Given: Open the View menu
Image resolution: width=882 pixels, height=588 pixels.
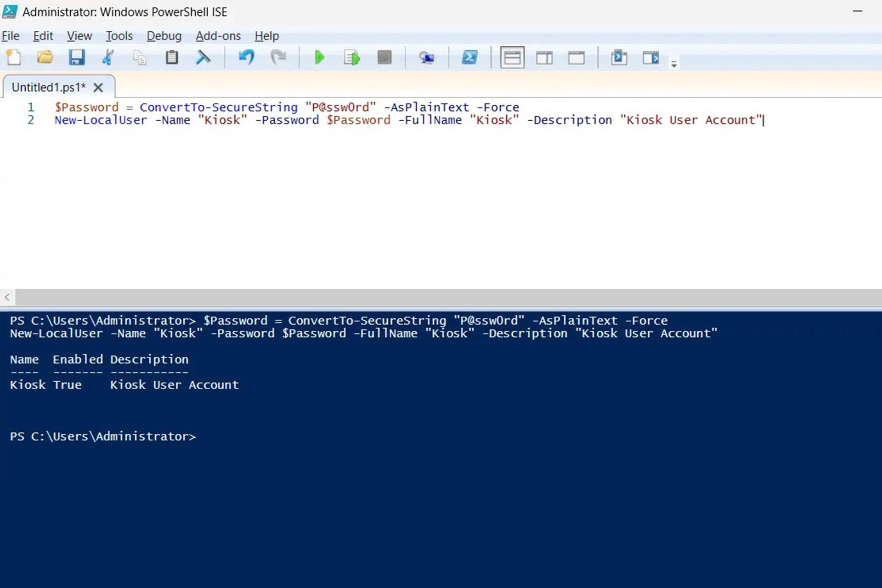Looking at the screenshot, I should 79,36.
